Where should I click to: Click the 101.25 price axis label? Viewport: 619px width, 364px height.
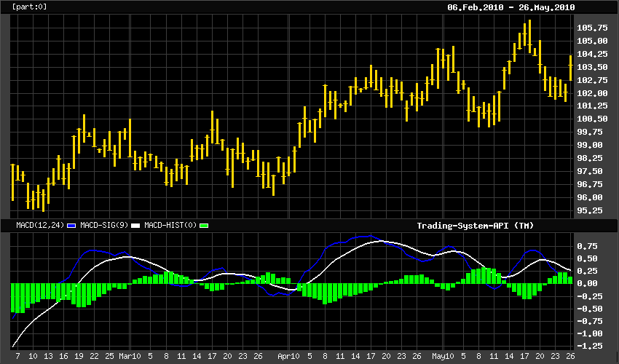tap(592, 106)
